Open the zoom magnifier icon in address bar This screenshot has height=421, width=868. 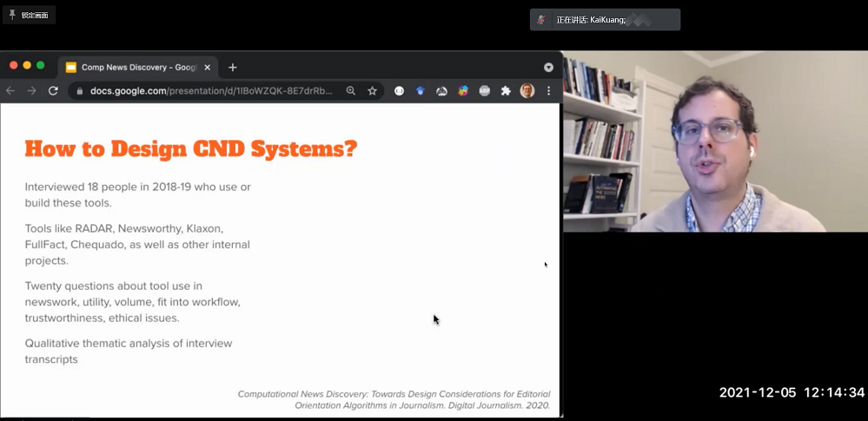351,91
